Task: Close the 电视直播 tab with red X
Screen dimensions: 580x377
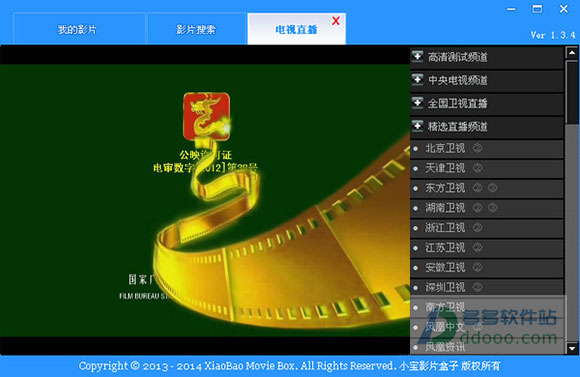Action: (x=336, y=21)
